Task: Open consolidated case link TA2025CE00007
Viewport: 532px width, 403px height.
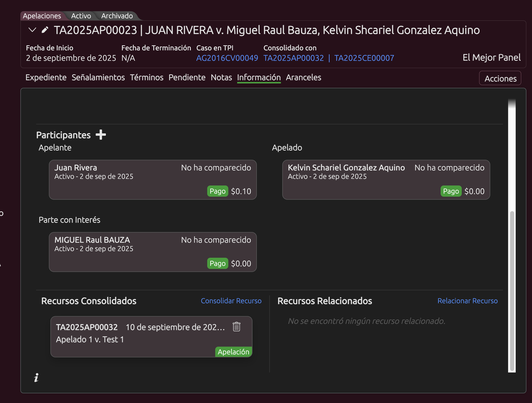Action: 364,58
